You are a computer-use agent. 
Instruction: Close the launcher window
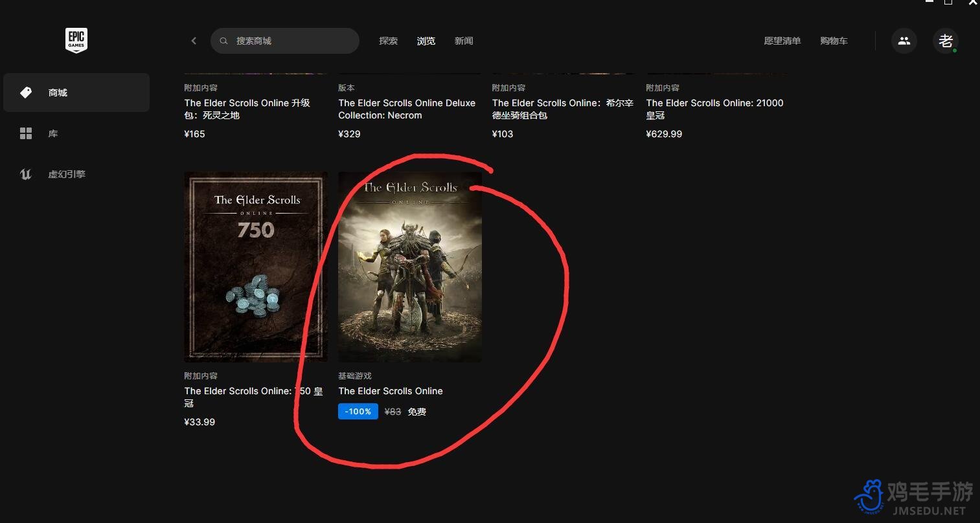pyautogui.click(x=973, y=3)
